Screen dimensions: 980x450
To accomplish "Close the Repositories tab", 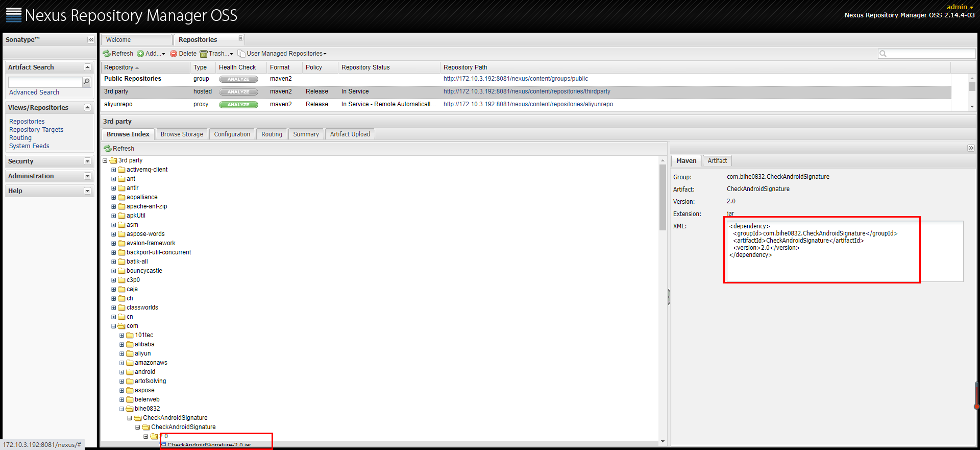I will (240, 38).
